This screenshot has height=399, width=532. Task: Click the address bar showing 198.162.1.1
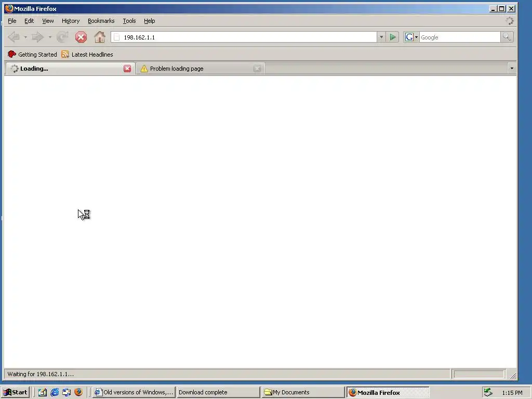coord(244,37)
